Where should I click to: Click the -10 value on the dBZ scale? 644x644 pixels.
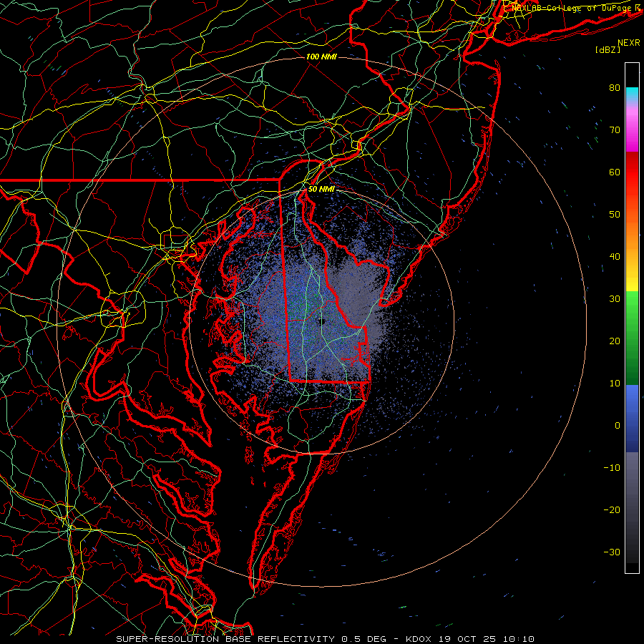[612, 468]
